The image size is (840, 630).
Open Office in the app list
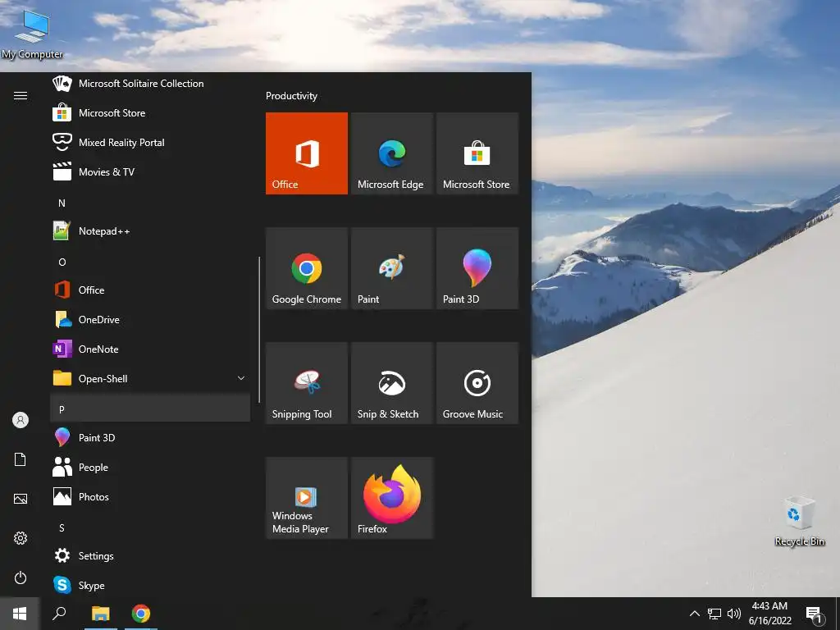click(x=150, y=290)
